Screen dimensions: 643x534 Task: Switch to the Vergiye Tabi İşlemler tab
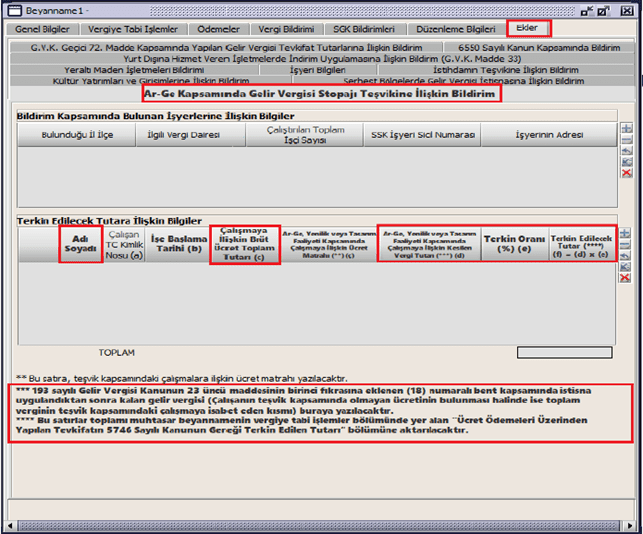(133, 29)
